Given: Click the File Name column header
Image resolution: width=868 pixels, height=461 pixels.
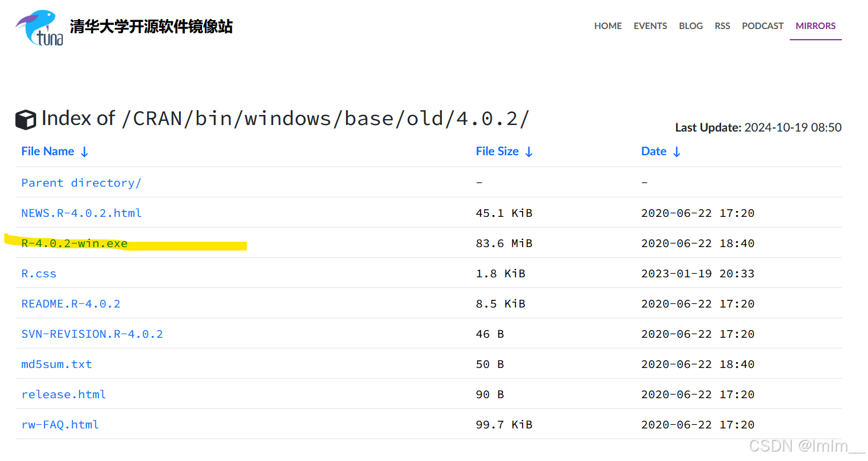Looking at the screenshot, I should [x=47, y=151].
